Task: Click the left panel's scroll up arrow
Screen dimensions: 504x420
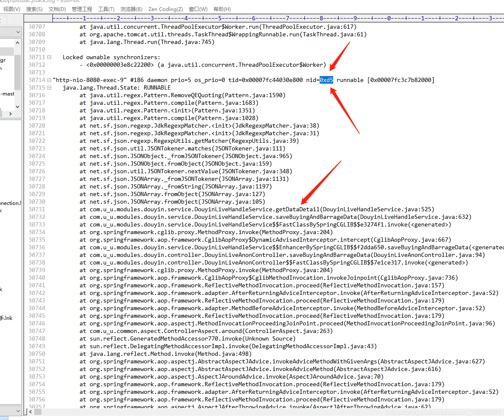Action: pos(17,42)
